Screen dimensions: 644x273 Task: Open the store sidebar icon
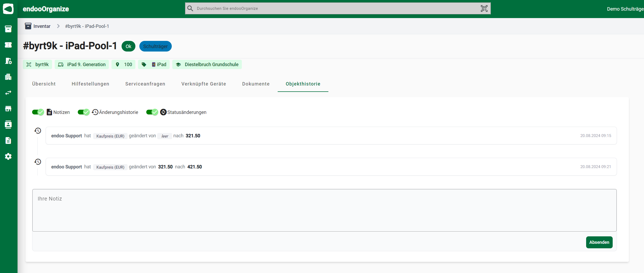(8, 109)
